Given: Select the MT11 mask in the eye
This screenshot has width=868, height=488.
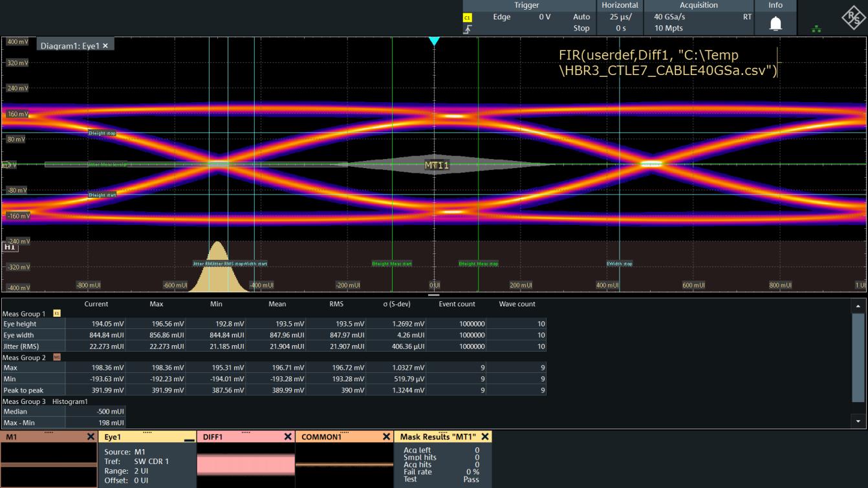Looking at the screenshot, I should pos(437,165).
